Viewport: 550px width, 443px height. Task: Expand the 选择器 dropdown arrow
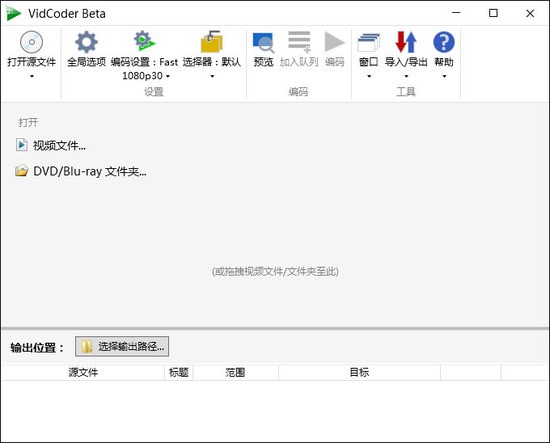[212, 76]
